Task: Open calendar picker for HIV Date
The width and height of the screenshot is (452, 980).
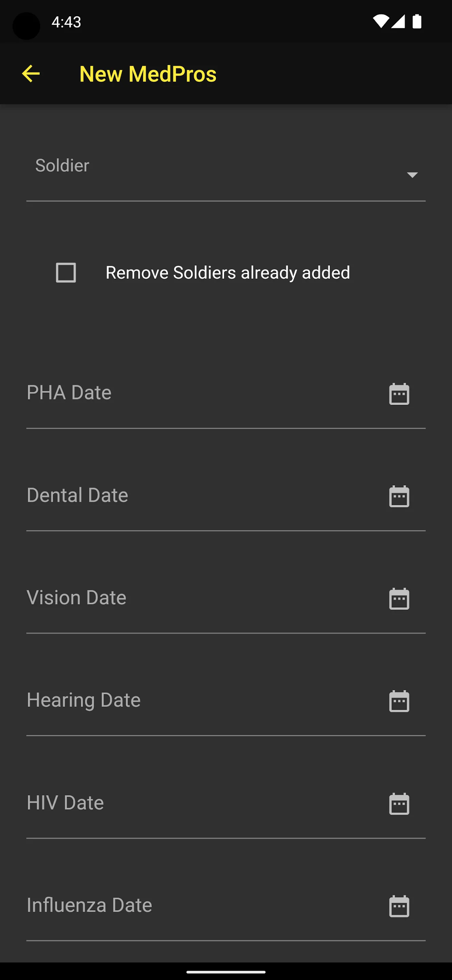Action: coord(399,803)
